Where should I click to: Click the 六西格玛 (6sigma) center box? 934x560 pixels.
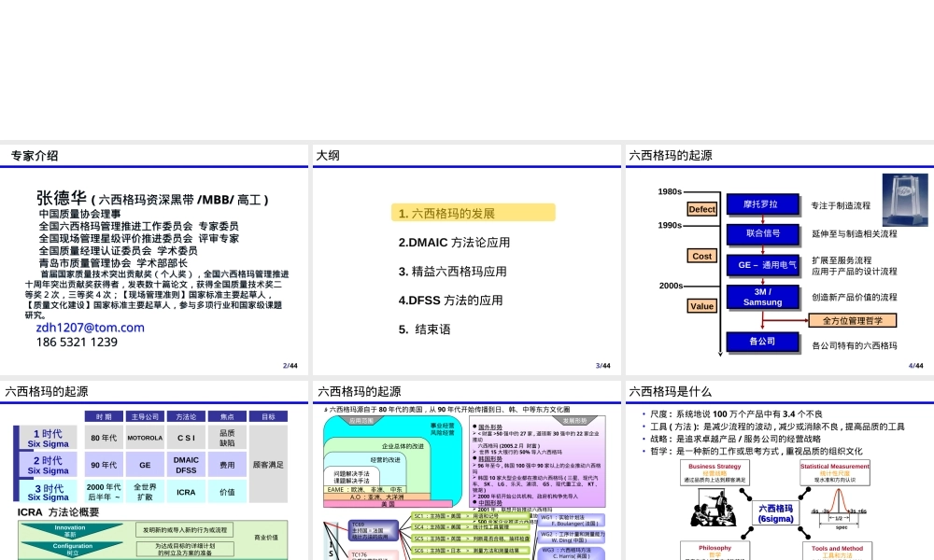(775, 513)
